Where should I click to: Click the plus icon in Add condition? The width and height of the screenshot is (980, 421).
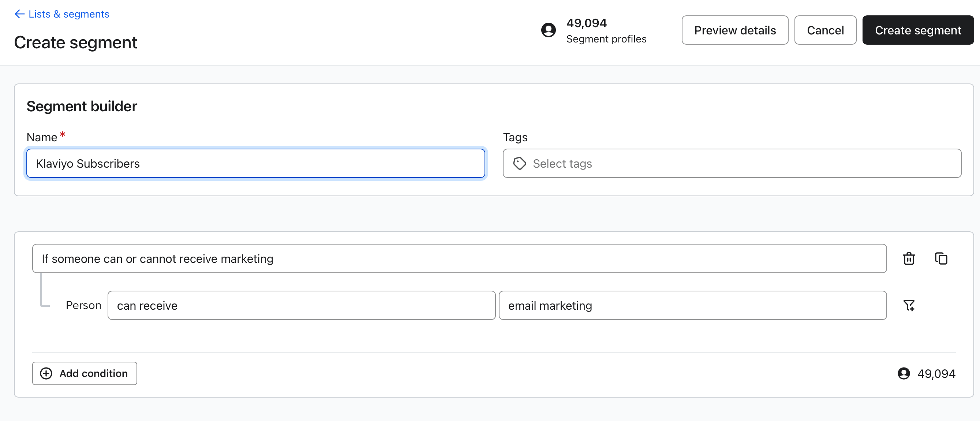pos(46,373)
